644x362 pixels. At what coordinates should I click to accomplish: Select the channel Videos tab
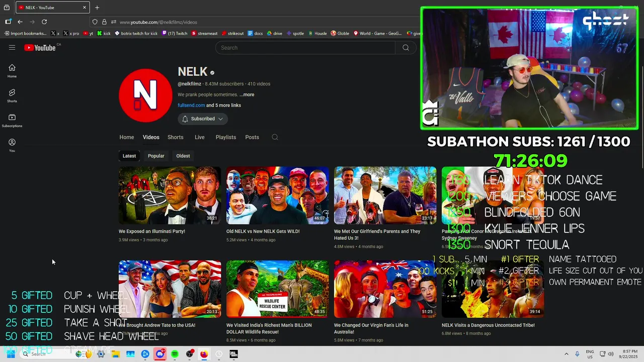pyautogui.click(x=151, y=137)
